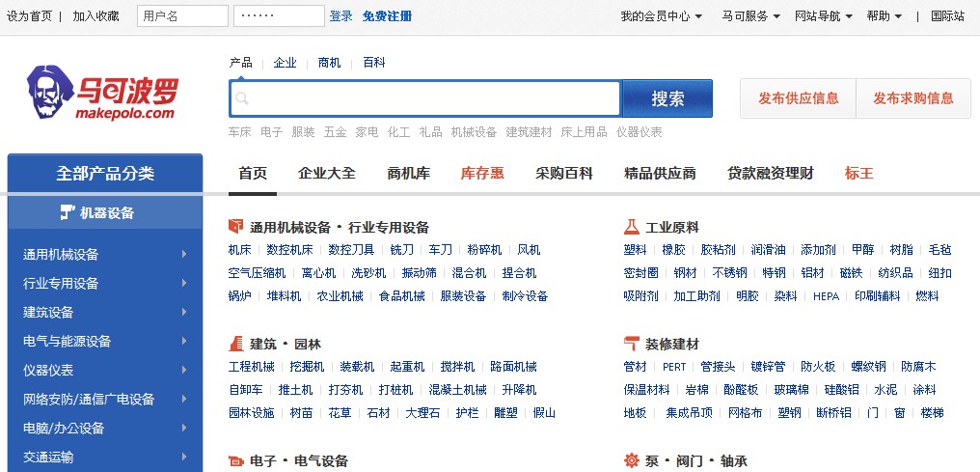Open 贷款融资理财 nav tab
This screenshot has height=472, width=980.
pos(771,173)
